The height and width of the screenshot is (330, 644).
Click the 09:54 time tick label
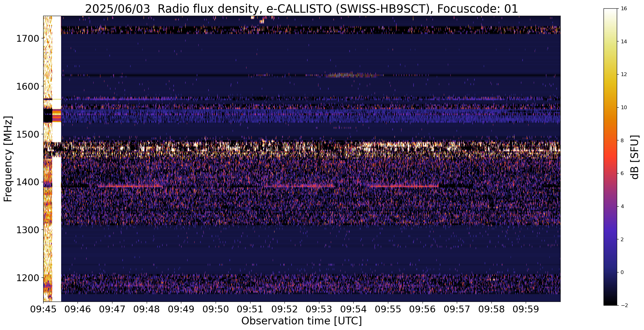coord(353,309)
